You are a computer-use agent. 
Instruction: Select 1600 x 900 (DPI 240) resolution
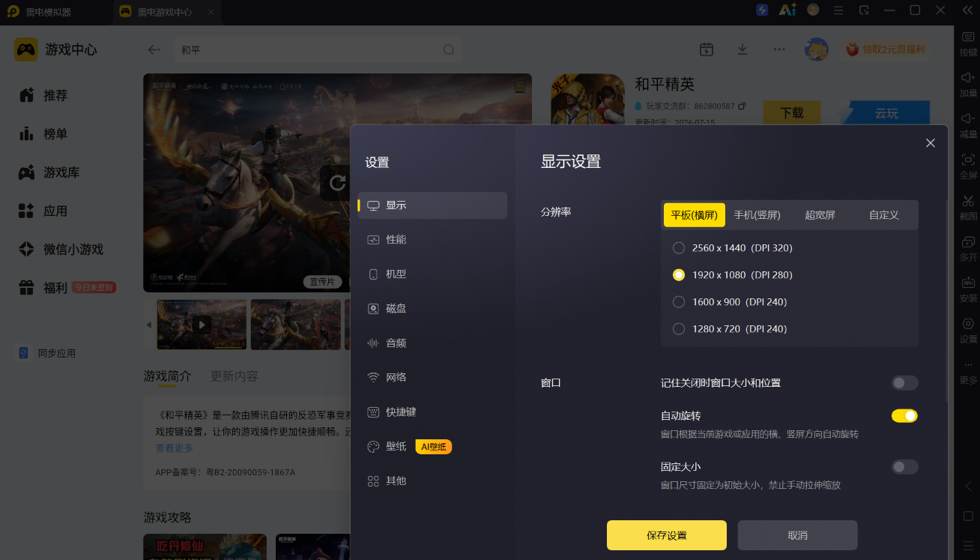pos(730,302)
